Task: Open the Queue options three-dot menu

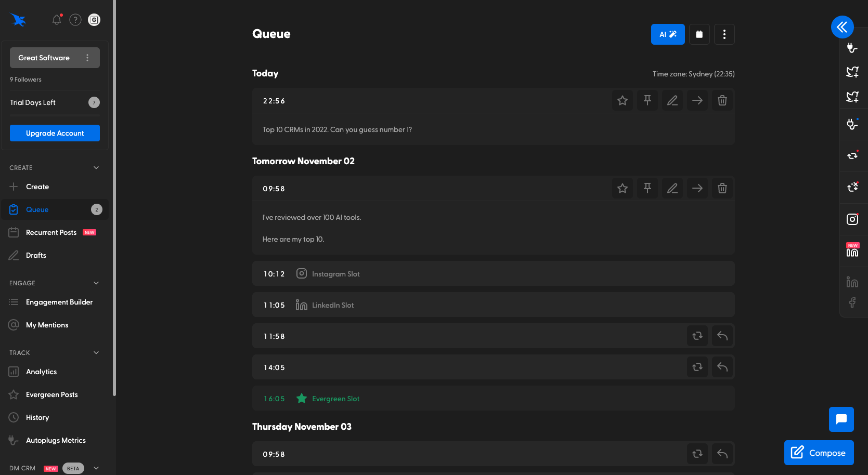Action: click(724, 34)
